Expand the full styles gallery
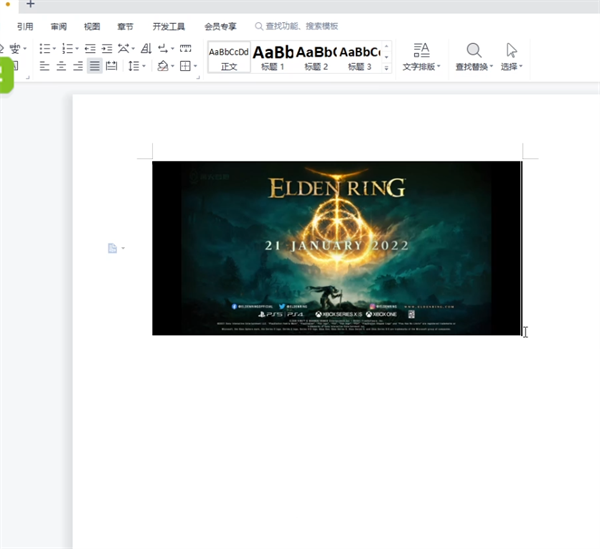 pos(386,68)
